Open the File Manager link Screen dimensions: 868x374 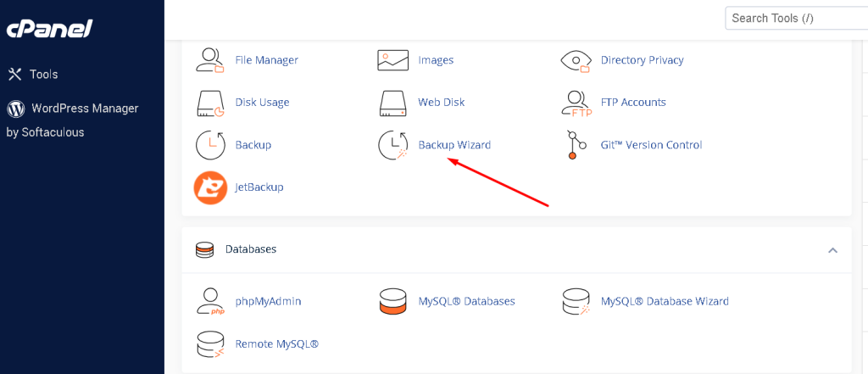(267, 60)
